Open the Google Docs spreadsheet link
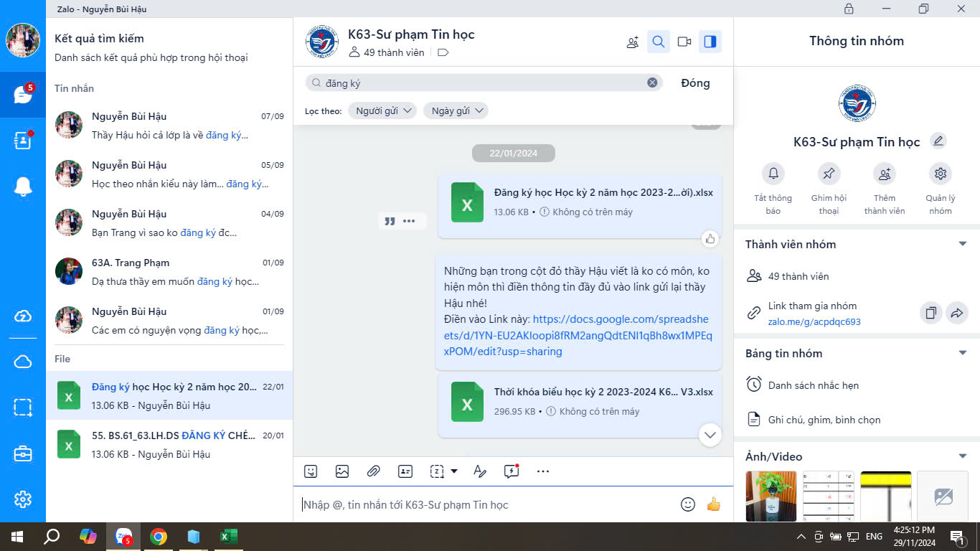The height and width of the screenshot is (551, 980). pos(578,335)
